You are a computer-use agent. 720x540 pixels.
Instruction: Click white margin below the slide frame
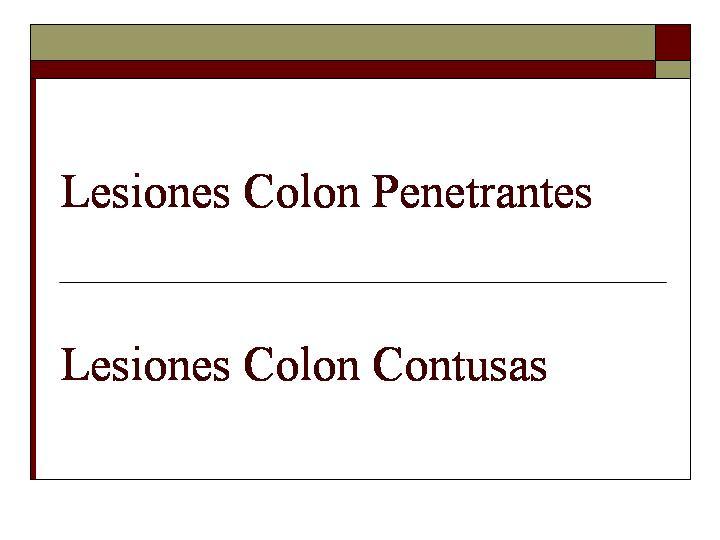(360, 510)
